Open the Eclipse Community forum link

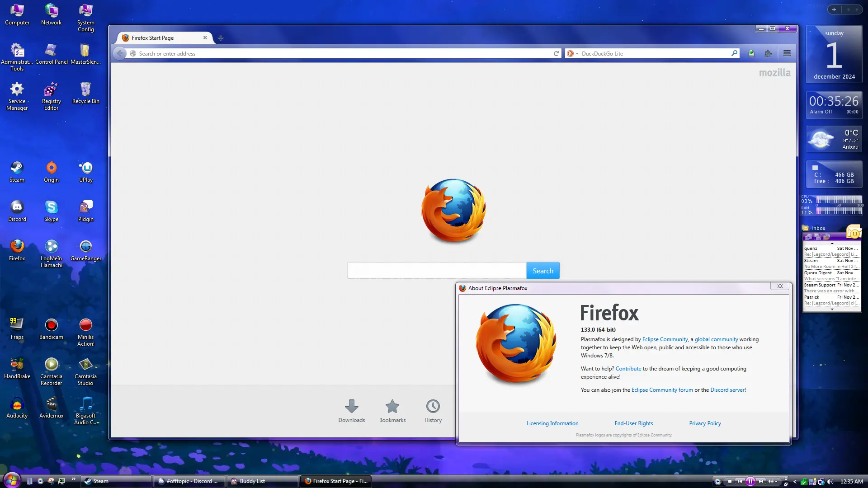point(662,390)
